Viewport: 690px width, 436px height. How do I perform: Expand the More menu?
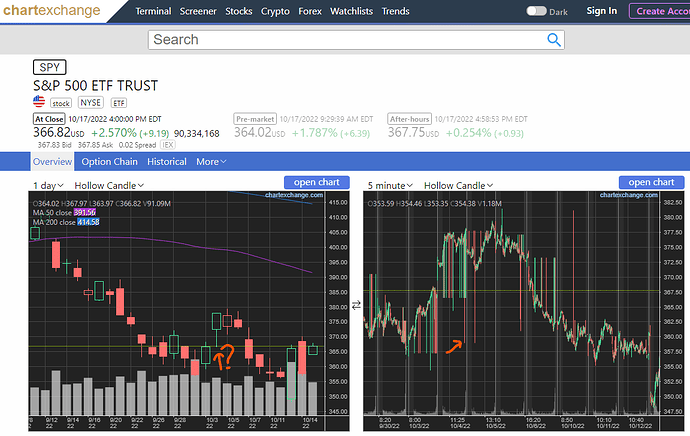point(211,162)
